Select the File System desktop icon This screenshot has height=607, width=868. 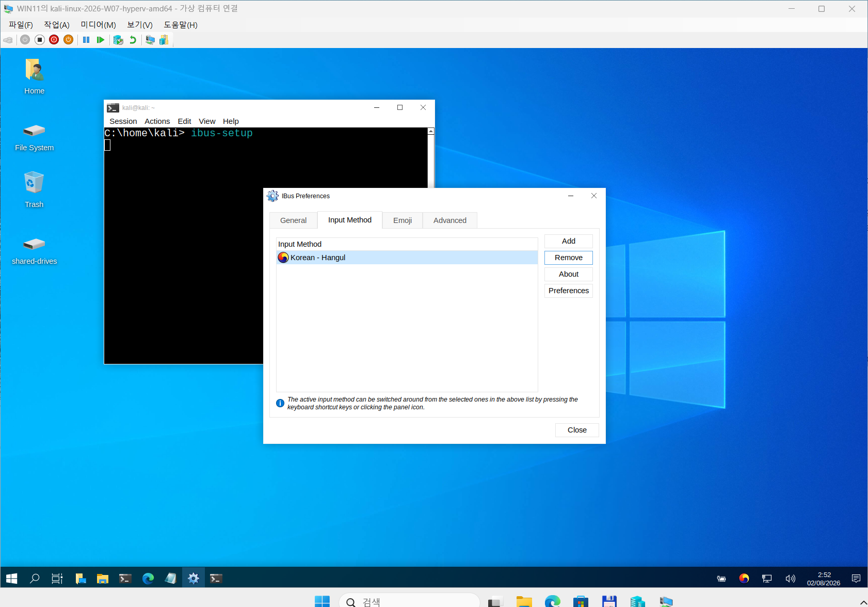[x=34, y=137]
